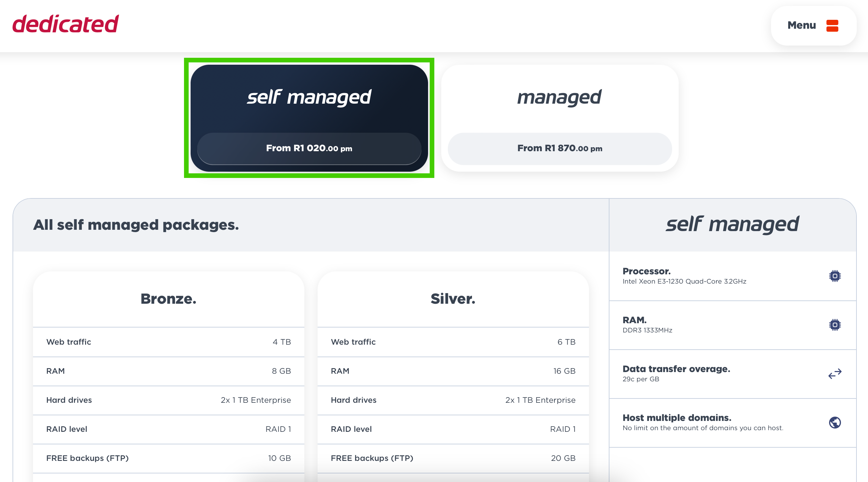The image size is (868, 482).
Task: Click the data transfer arrows icon
Action: pyautogui.click(x=835, y=374)
